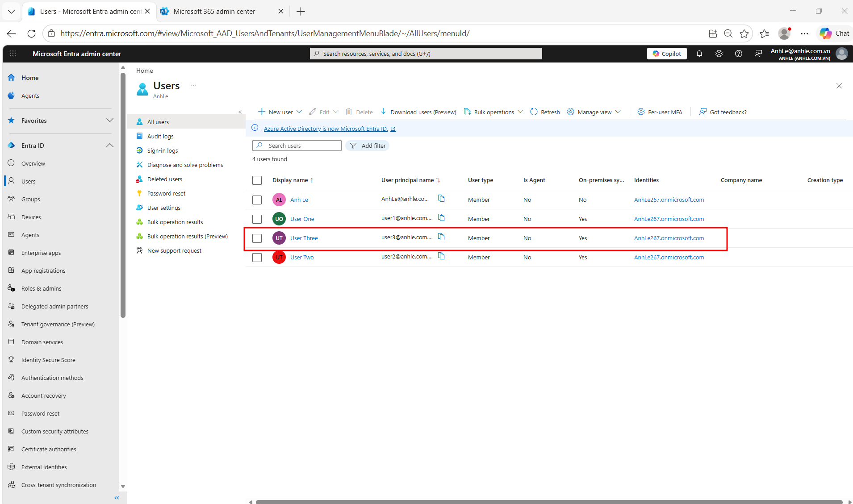This screenshot has width=853, height=504.
Task: Open the Bulk operations dropdown
Action: tap(493, 112)
